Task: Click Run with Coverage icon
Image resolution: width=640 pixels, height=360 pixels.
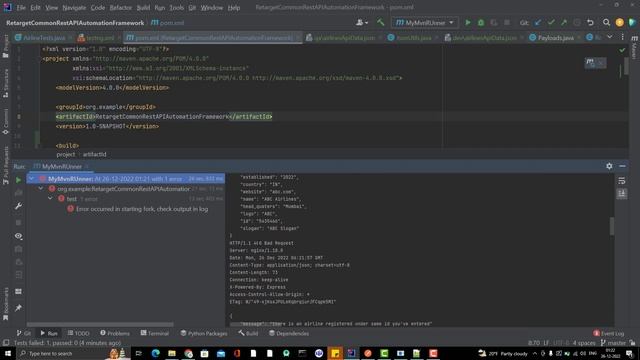Action: (494, 23)
